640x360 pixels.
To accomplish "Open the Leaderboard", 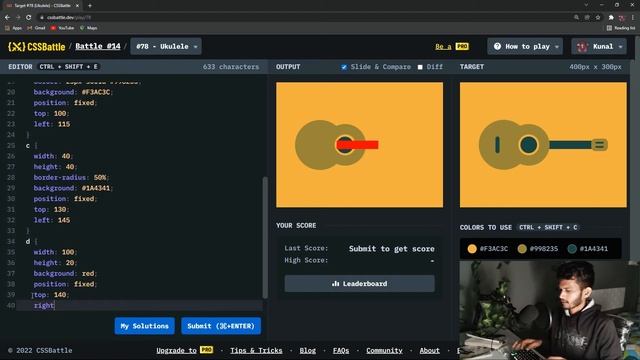I will pos(360,283).
